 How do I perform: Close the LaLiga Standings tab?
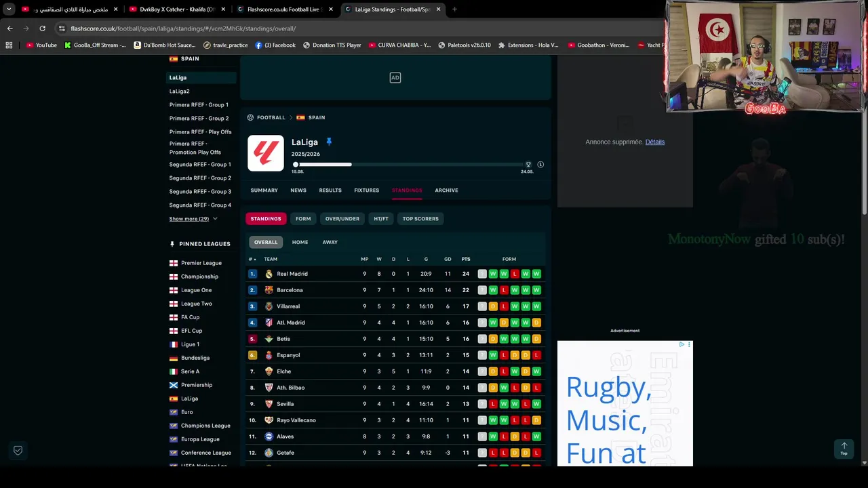coord(438,9)
